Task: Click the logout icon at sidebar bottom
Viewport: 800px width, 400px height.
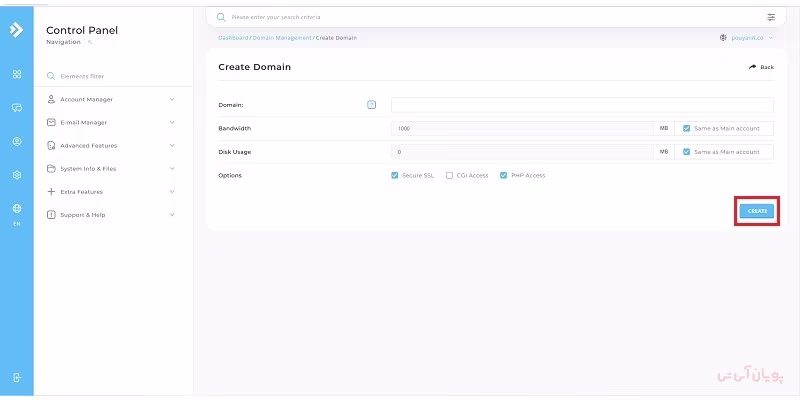Action: coord(17,378)
